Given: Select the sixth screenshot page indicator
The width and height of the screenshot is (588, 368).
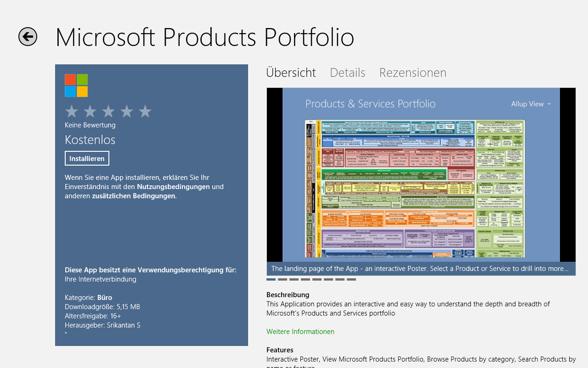Looking at the screenshot, I should tap(328, 279).
